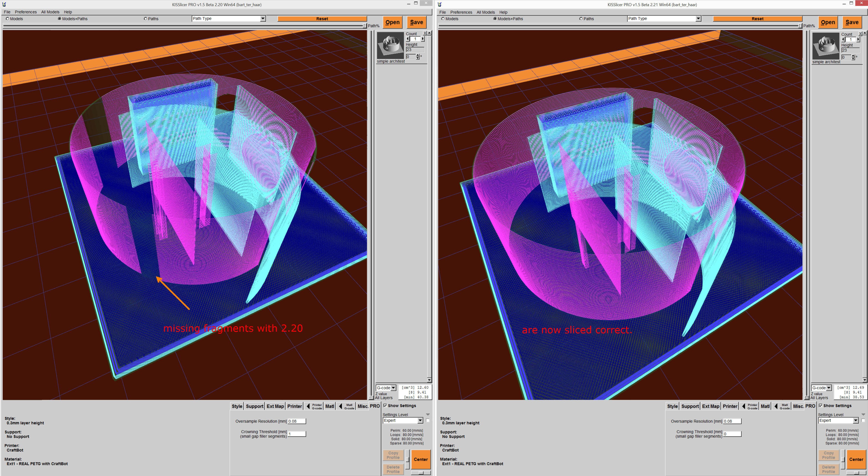Uncheck Show Settings in the Beta 2.20 window
This screenshot has height=476, width=868.
click(385, 406)
